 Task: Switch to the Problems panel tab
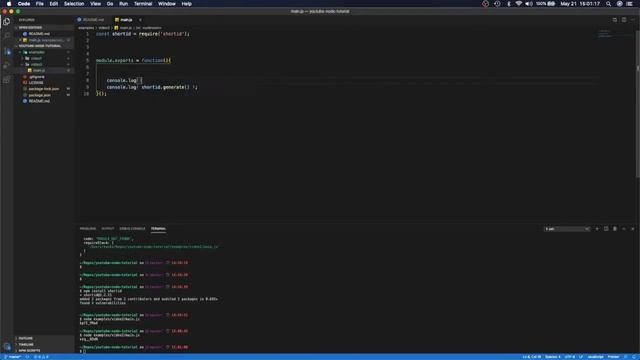(x=88, y=229)
